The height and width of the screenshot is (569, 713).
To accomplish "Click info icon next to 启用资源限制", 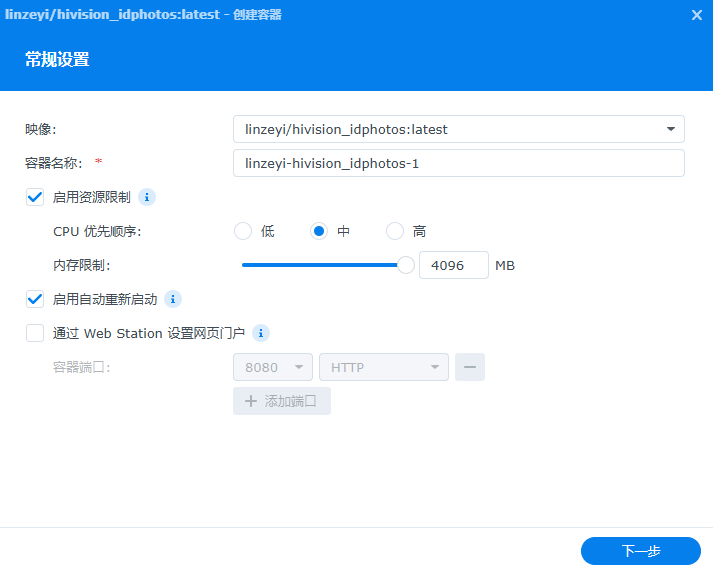I will (147, 197).
